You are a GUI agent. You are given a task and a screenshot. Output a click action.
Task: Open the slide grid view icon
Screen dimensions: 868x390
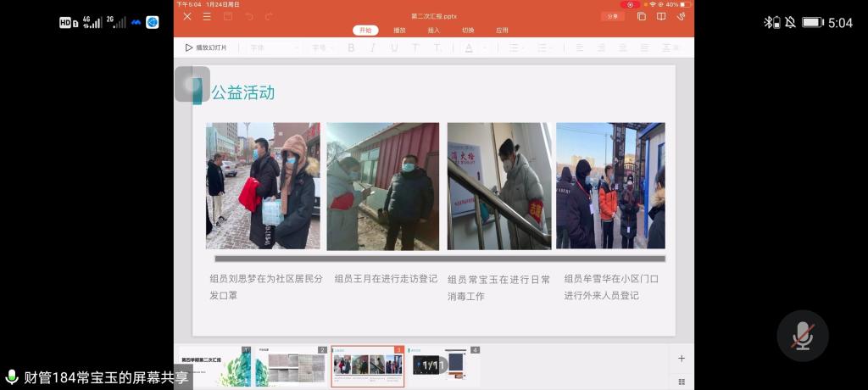click(x=682, y=382)
